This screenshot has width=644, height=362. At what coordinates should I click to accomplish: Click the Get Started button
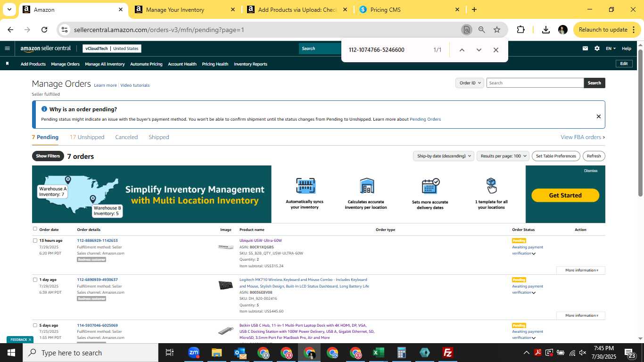(x=565, y=195)
